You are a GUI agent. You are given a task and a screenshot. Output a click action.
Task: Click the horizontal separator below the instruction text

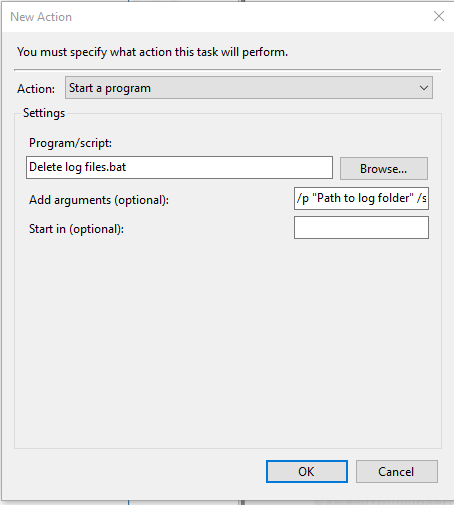point(228,70)
